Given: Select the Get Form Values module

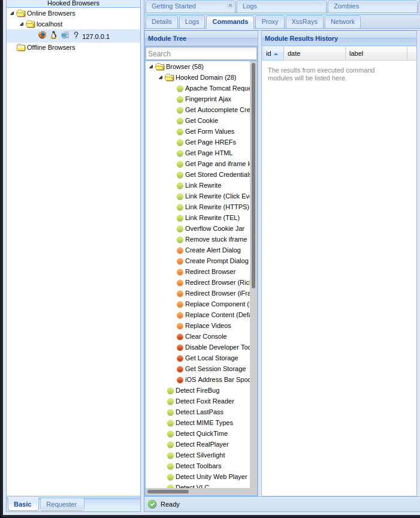Looking at the screenshot, I should [x=209, y=131].
